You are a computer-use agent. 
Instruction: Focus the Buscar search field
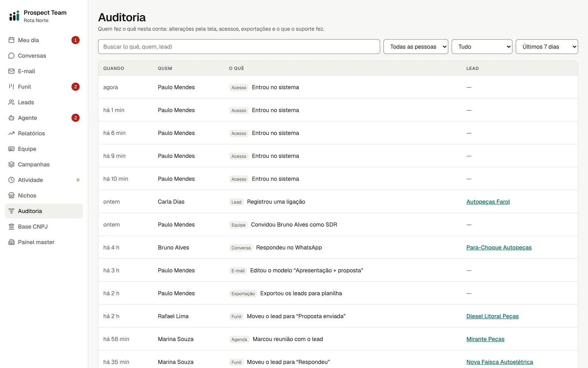239,47
